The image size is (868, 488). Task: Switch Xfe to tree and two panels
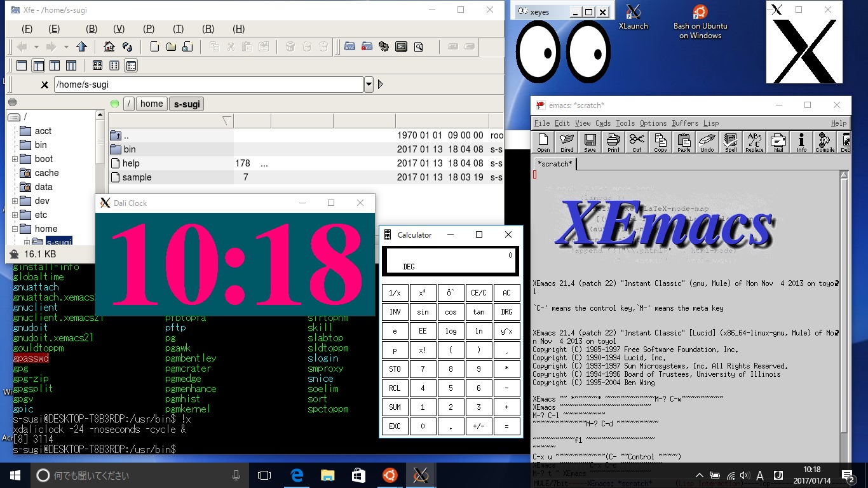tap(71, 65)
